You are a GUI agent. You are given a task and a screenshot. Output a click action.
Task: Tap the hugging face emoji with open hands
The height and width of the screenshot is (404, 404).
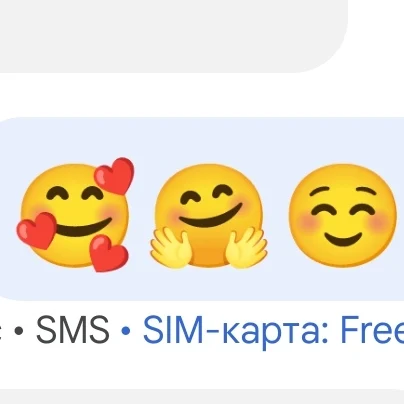pos(208,216)
